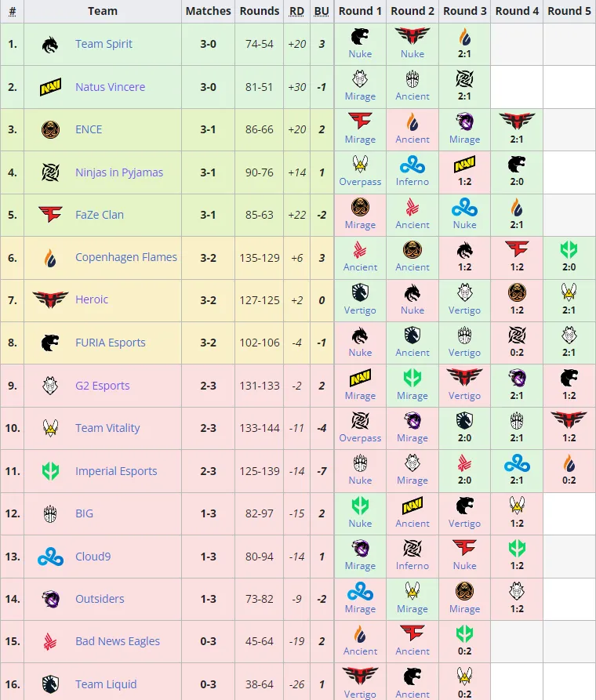
Task: Click the Outsiders logo in the Team column
Action: pyautogui.click(x=50, y=599)
